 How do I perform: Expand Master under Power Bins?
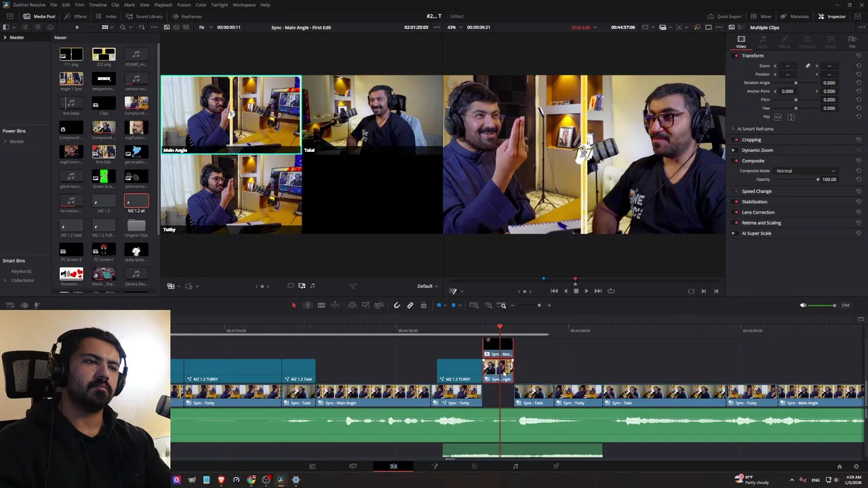pyautogui.click(x=5, y=142)
